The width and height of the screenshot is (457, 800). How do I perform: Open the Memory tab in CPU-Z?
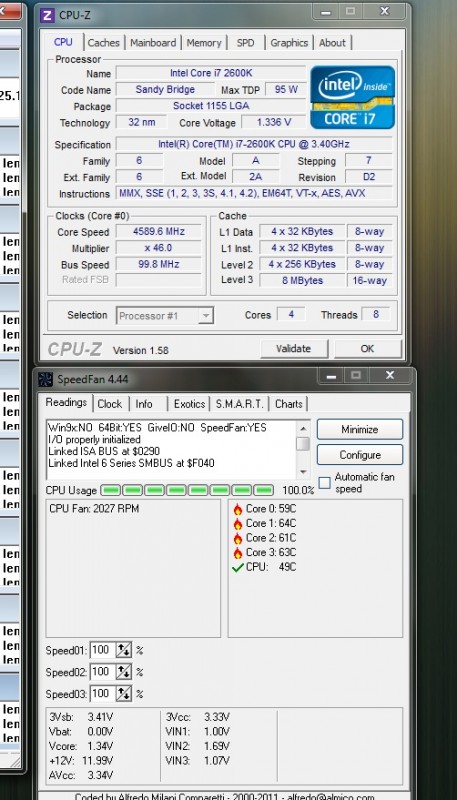(204, 43)
